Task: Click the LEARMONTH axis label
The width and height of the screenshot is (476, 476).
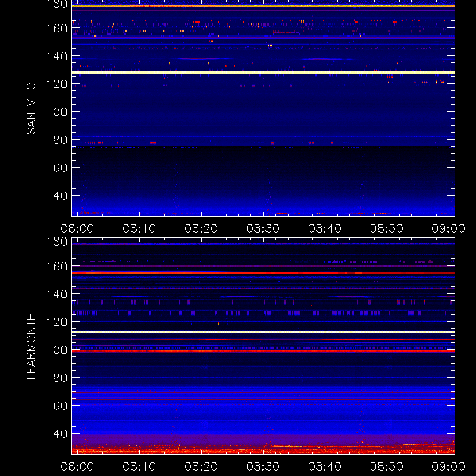Action: click(31, 346)
